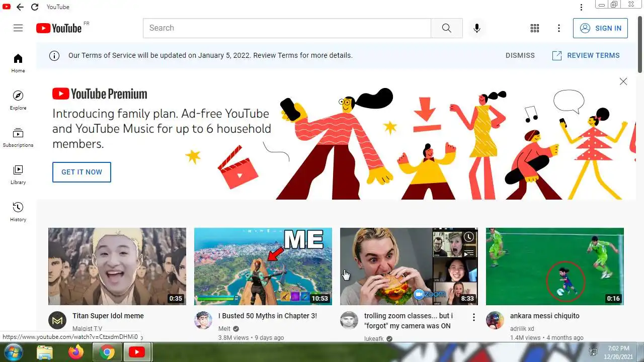This screenshot has height=362, width=644.
Task: Click title 'I Busted 50 Myths in Chapter 3!'
Action: pos(268,316)
